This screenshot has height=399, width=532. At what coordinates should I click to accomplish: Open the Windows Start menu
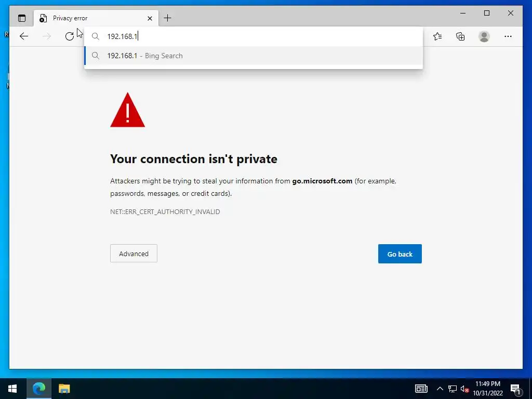click(12, 389)
